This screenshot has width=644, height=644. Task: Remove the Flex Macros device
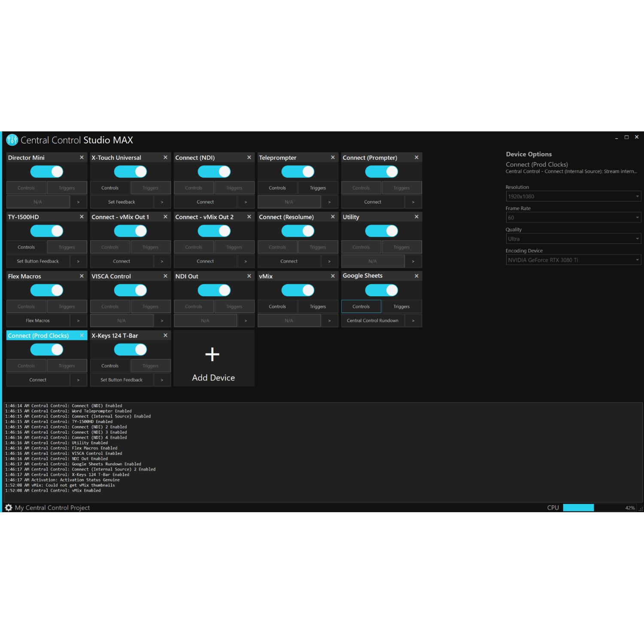[x=82, y=276]
